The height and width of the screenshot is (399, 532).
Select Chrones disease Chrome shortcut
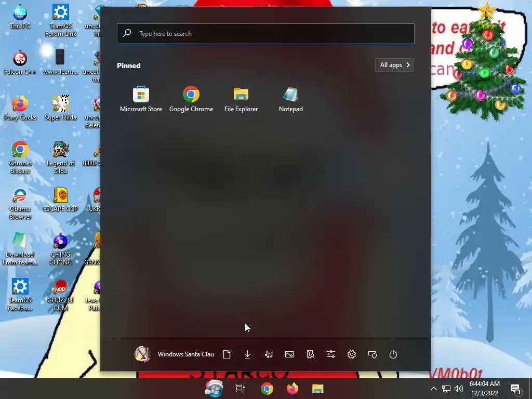pos(20,157)
